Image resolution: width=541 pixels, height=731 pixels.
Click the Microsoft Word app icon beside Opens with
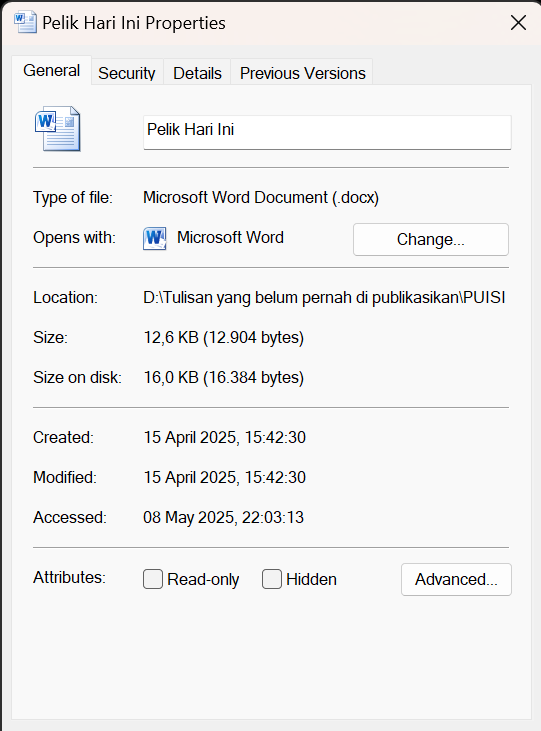155,238
